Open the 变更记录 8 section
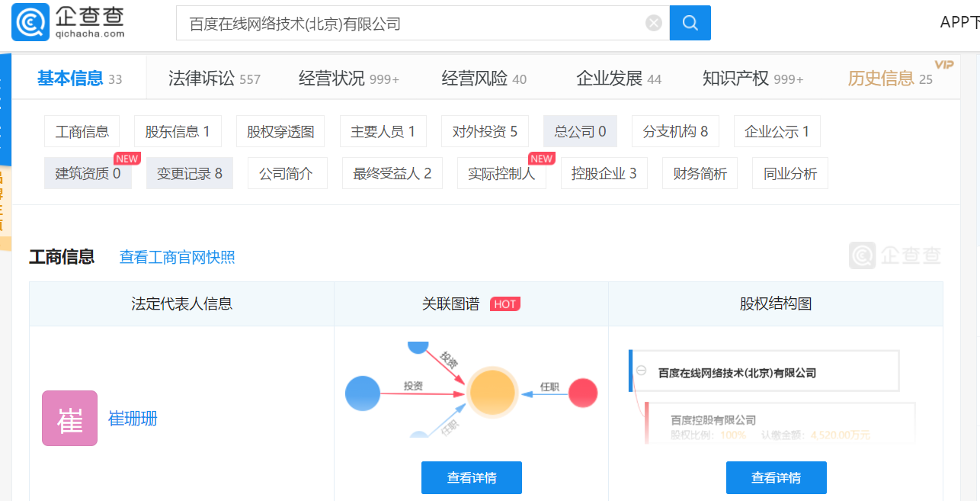 pos(190,173)
